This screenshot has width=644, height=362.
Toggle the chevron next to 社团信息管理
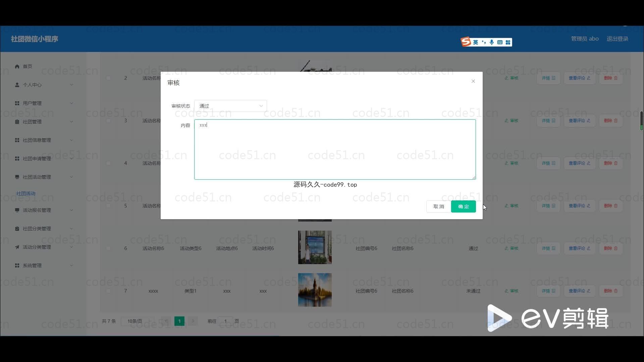click(x=71, y=140)
